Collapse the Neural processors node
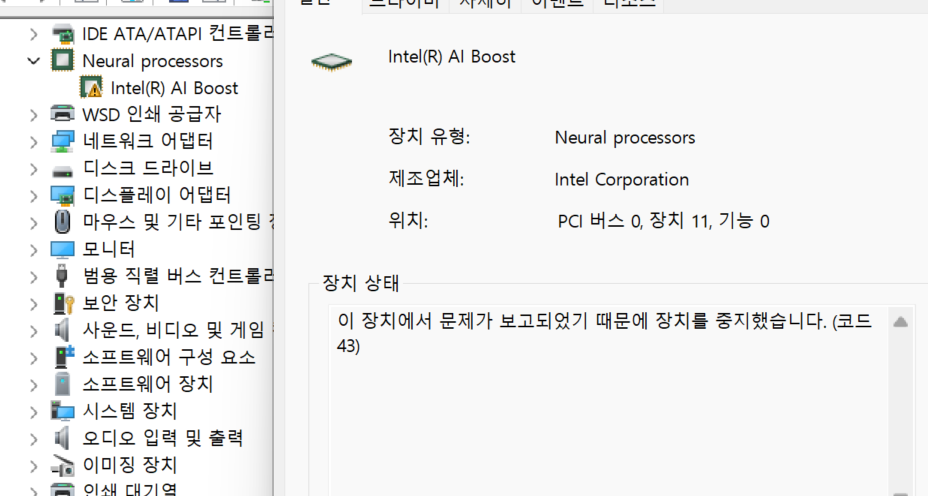Viewport: 928px width, 496px height. point(34,60)
